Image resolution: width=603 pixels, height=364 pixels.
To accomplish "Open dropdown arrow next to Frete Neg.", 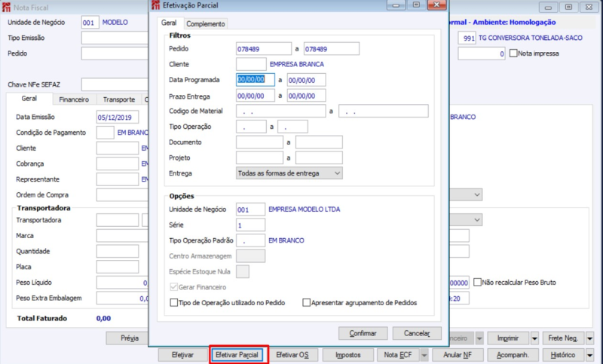I will point(589,338).
